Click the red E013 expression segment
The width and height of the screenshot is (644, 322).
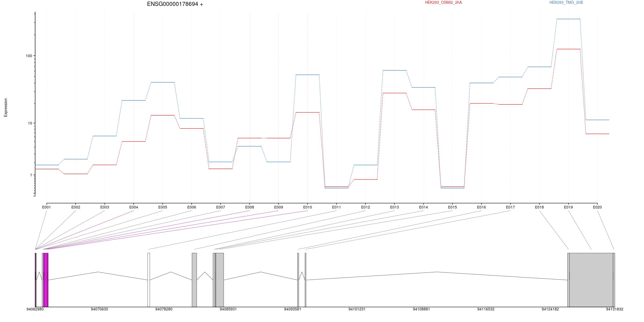tap(394, 93)
